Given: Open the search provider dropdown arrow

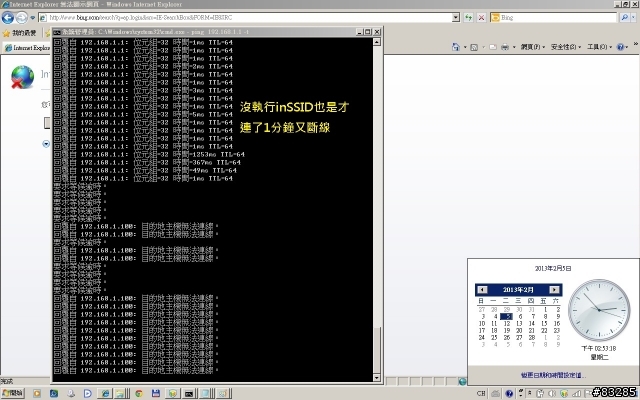Looking at the screenshot, I should 633,18.
